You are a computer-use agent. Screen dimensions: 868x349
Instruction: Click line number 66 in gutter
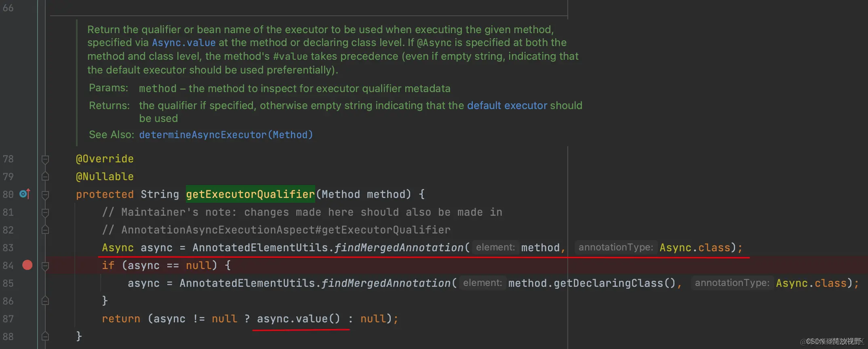[x=8, y=8]
